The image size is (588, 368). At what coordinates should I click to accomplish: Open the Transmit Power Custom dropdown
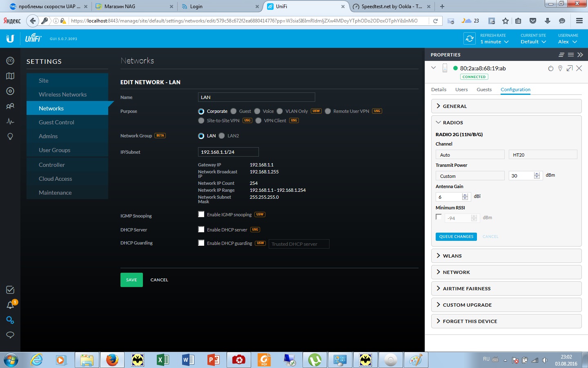(470, 176)
